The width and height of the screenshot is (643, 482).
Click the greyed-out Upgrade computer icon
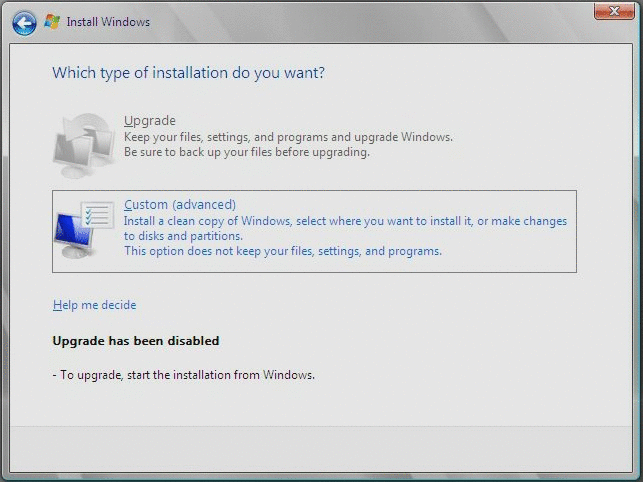[x=84, y=146]
